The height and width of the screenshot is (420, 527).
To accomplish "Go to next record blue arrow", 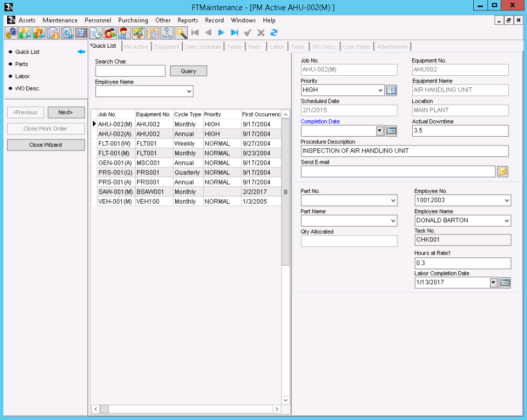I will (221, 32).
